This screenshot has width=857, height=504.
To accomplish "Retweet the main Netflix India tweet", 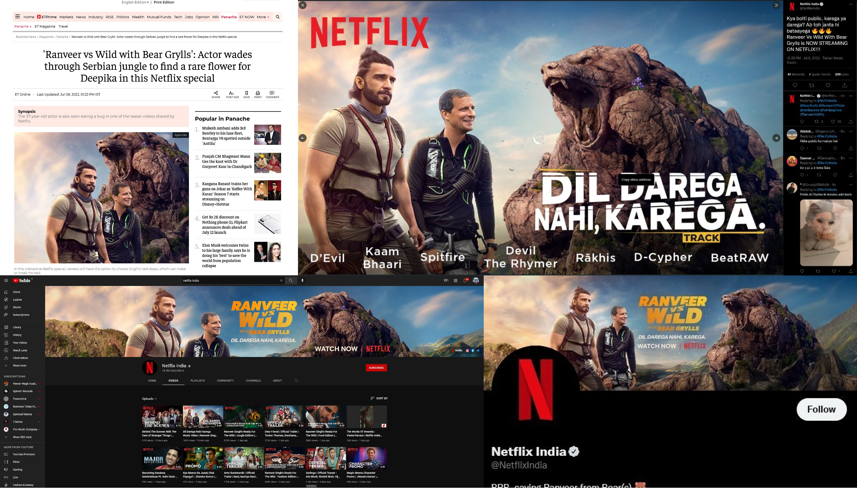I will (811, 85).
